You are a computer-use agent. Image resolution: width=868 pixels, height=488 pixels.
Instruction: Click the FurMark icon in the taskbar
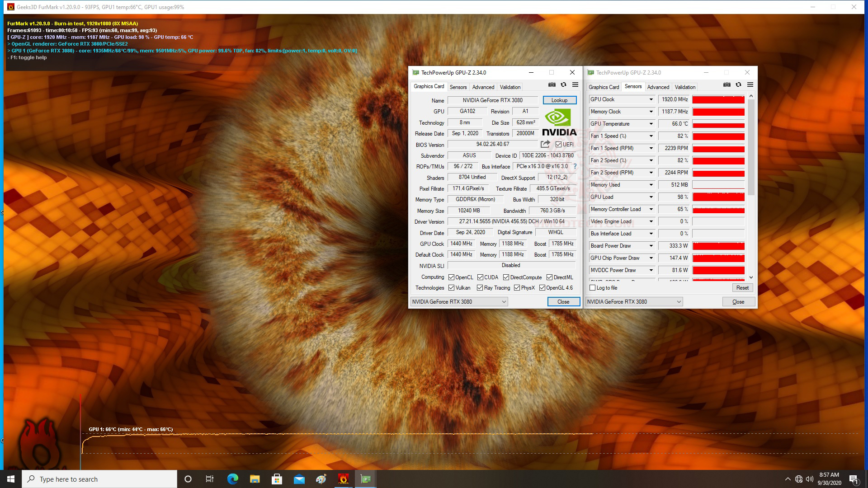[x=343, y=479]
